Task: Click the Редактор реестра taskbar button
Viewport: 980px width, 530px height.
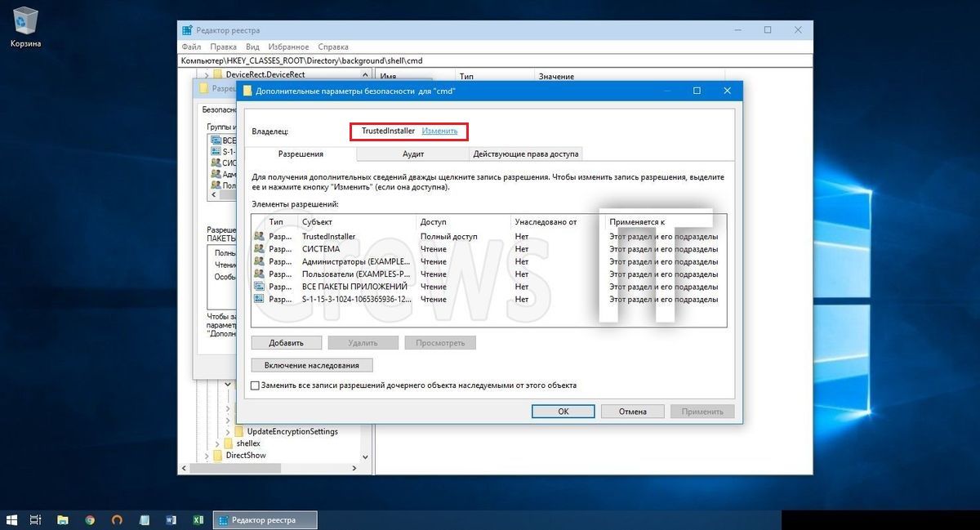Action: pyautogui.click(x=265, y=519)
